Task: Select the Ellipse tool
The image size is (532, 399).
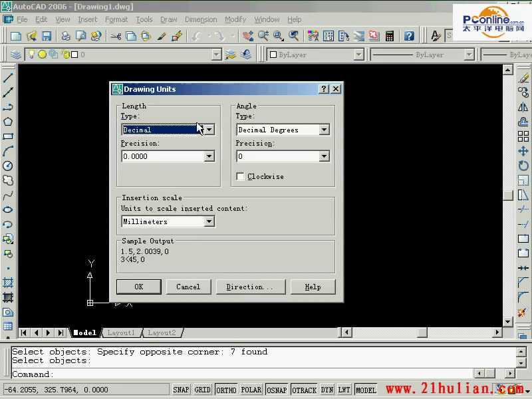Action: (x=8, y=209)
